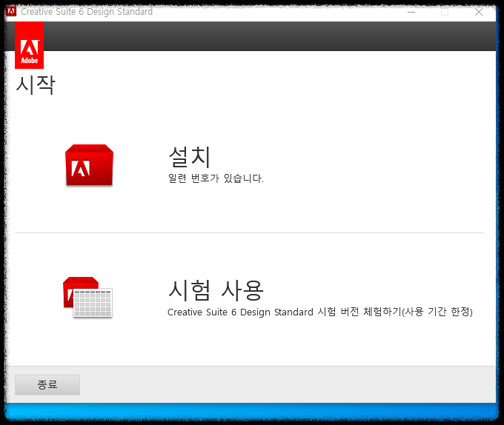Minimize the installer window
This screenshot has height=425, width=504.
411,12
